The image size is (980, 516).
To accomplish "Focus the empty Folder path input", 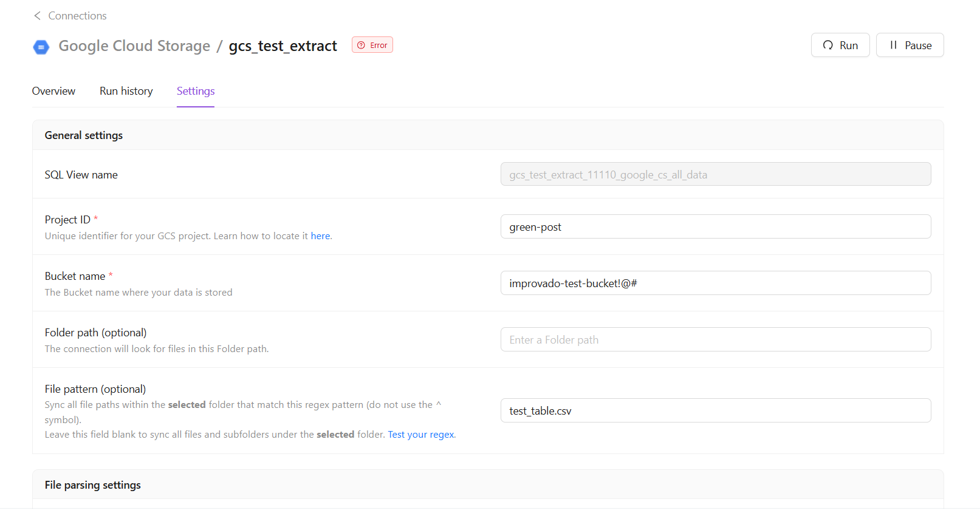I will pyautogui.click(x=715, y=339).
